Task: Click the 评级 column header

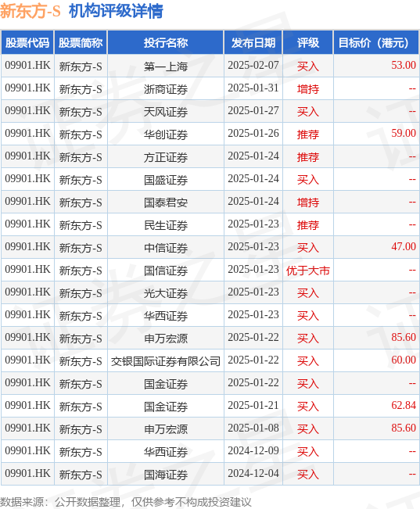Action: pyautogui.click(x=308, y=42)
